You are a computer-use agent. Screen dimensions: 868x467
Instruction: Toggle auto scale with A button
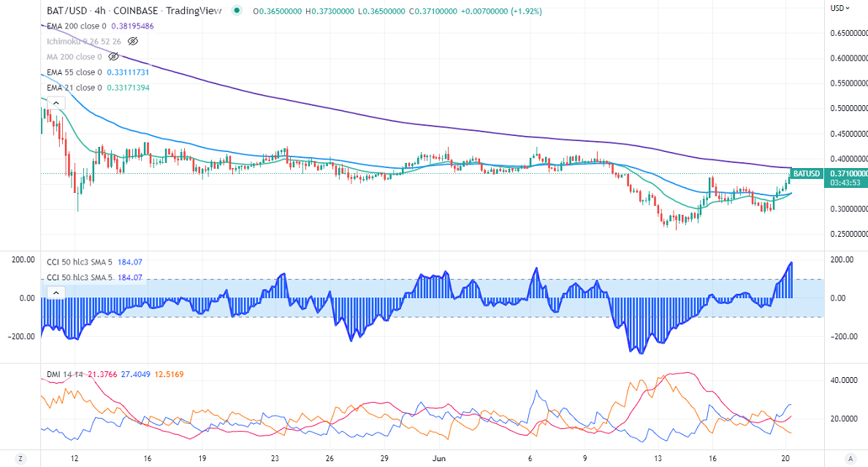851,459
